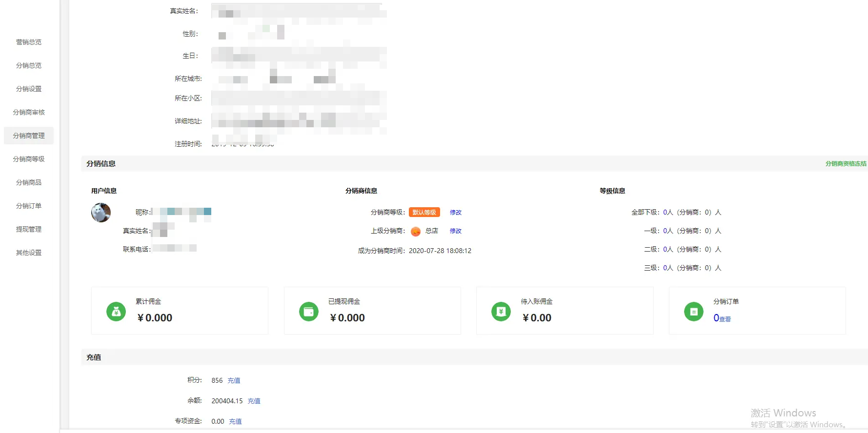Click 修改 next to 分销商等级
868x433 pixels.
pos(456,213)
